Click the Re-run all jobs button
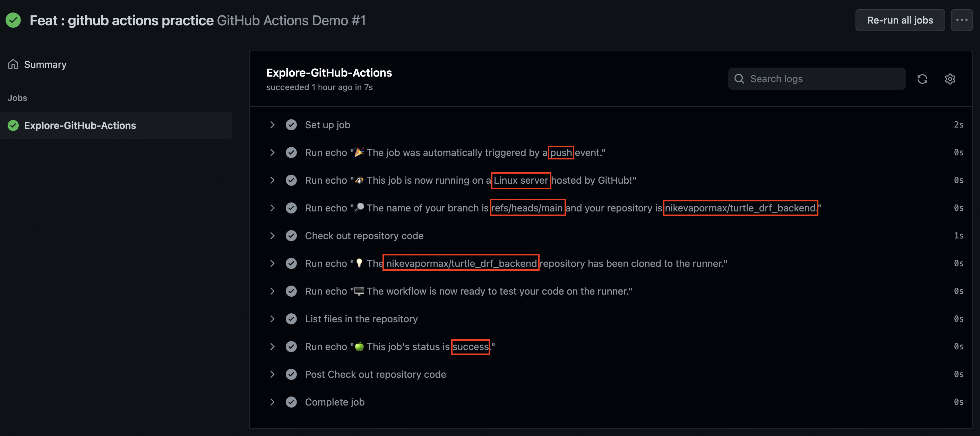Screen dimensions: 980x436 [x=900, y=20]
